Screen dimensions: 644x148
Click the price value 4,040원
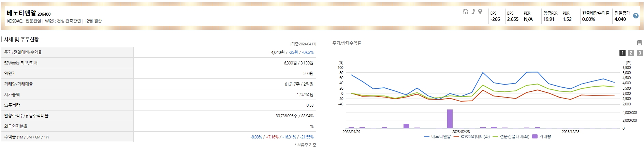pyautogui.click(x=278, y=53)
